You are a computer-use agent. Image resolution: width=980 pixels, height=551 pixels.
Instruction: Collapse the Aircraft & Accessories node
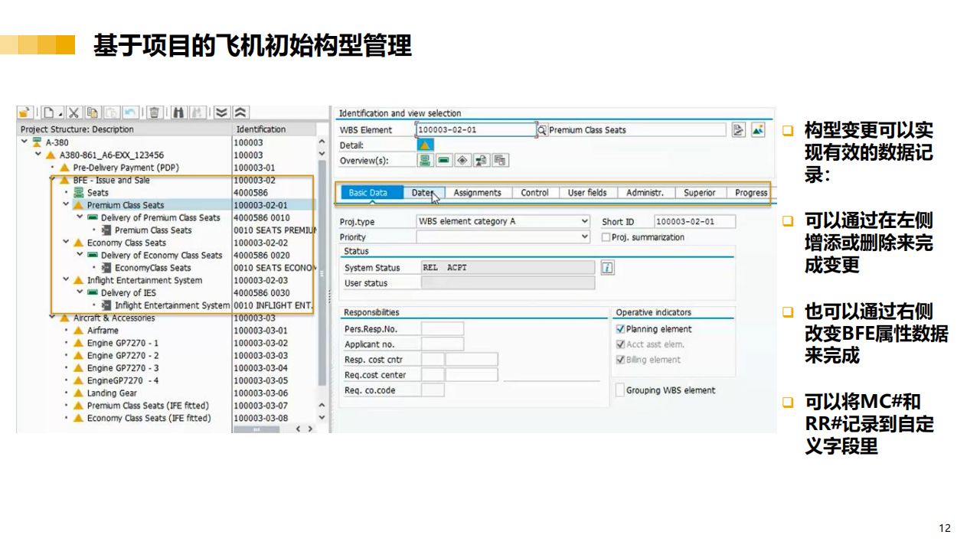tap(52, 318)
